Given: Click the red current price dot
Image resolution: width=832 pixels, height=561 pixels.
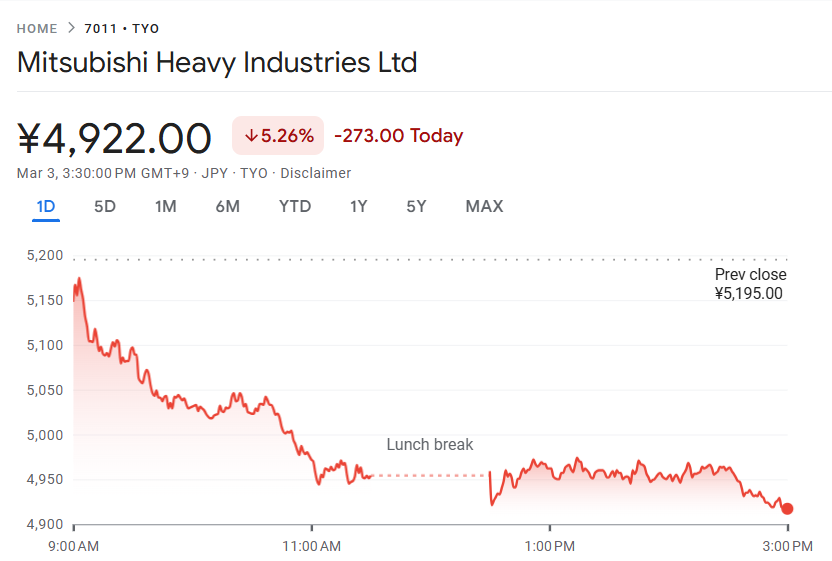Looking at the screenshot, I should (x=787, y=509).
